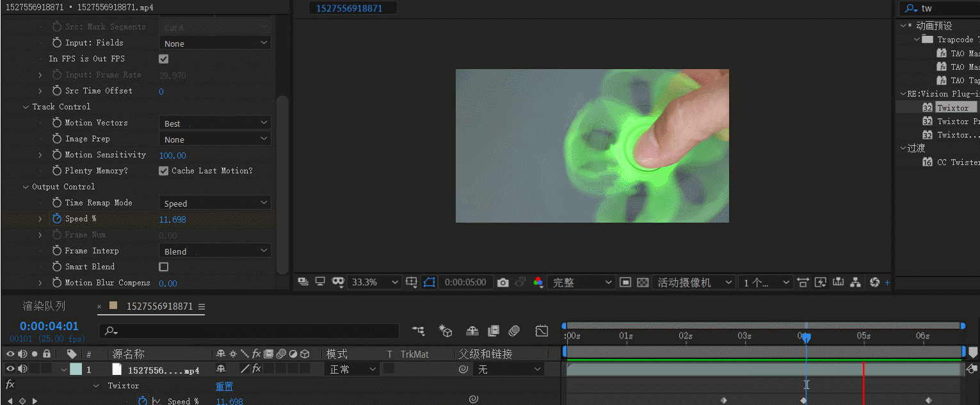The width and height of the screenshot is (980, 405).
Task: Toggle mask and shape path visibility goggles
Action: [339, 282]
